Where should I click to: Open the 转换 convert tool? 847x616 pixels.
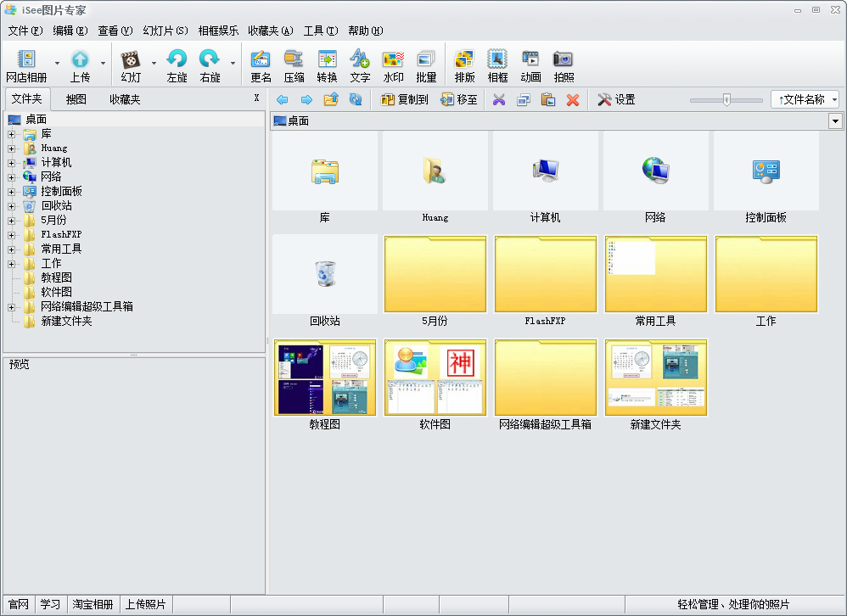pos(327,64)
